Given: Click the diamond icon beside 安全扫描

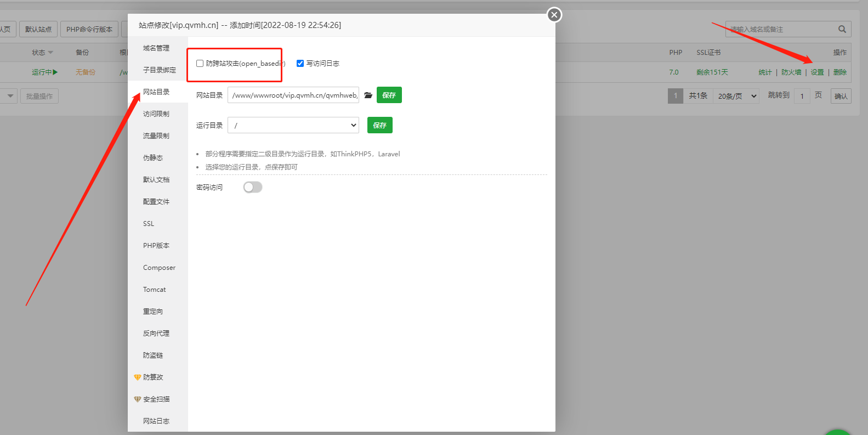Looking at the screenshot, I should pos(137,399).
